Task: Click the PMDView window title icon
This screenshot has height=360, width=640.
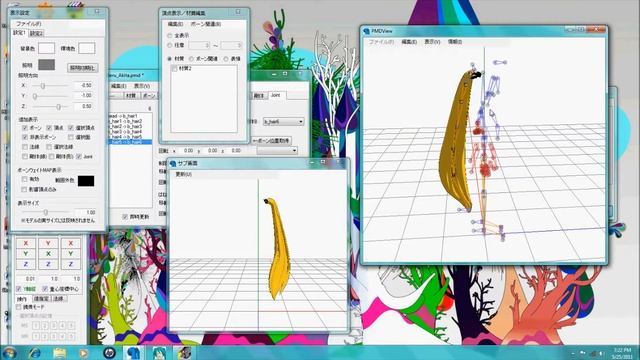Action: pos(367,31)
